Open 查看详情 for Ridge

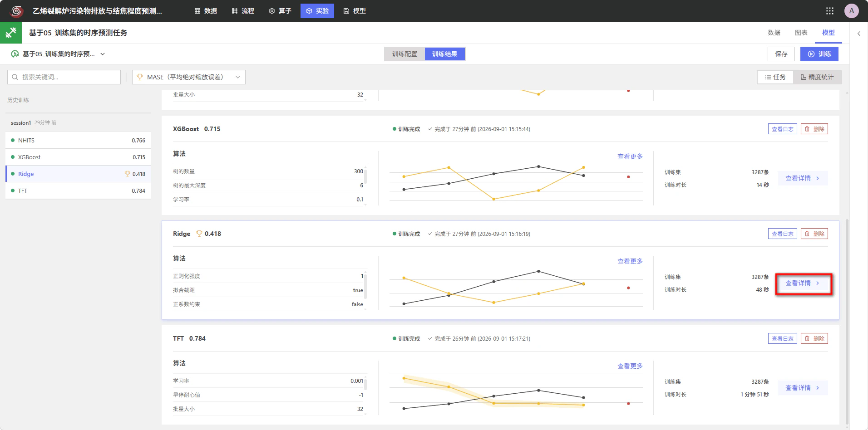[x=803, y=283]
